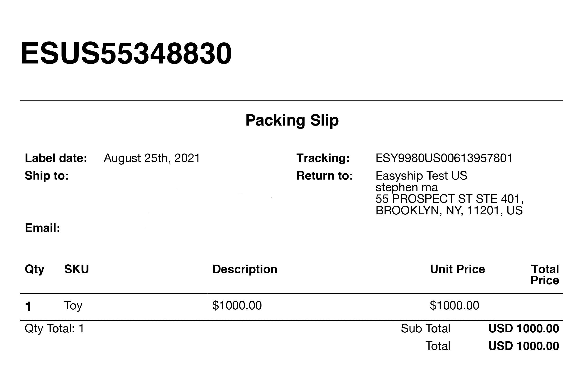Select the Label date label

tap(56, 158)
